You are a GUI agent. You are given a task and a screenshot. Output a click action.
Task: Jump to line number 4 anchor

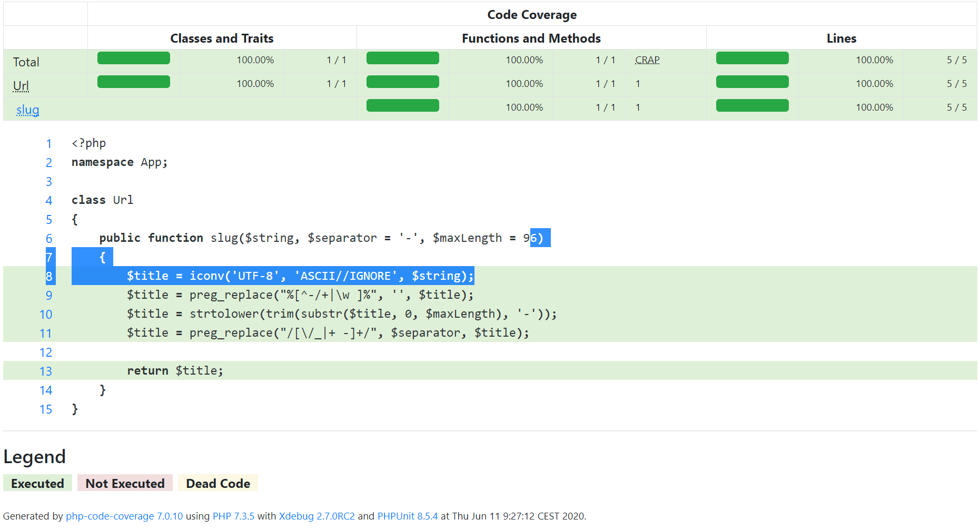49,201
